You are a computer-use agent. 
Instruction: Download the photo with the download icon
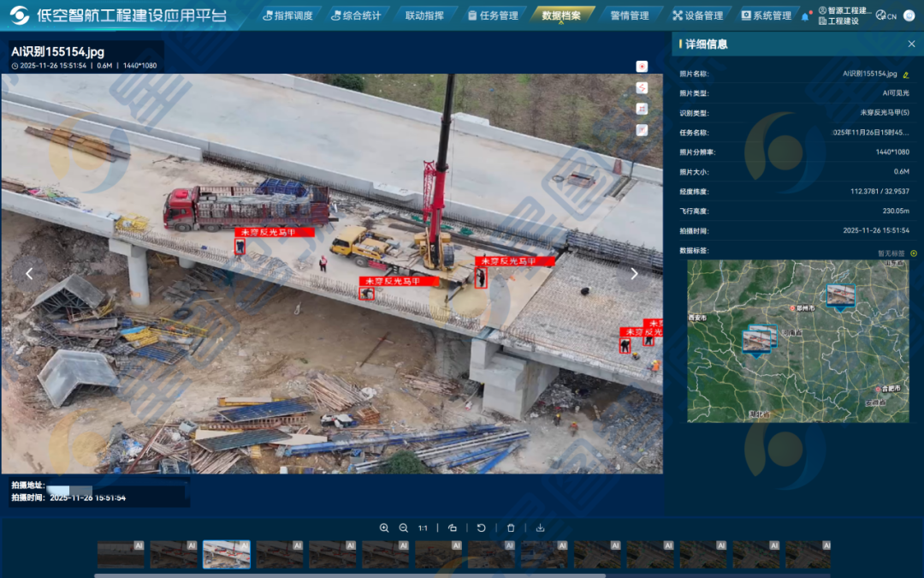[540, 528]
